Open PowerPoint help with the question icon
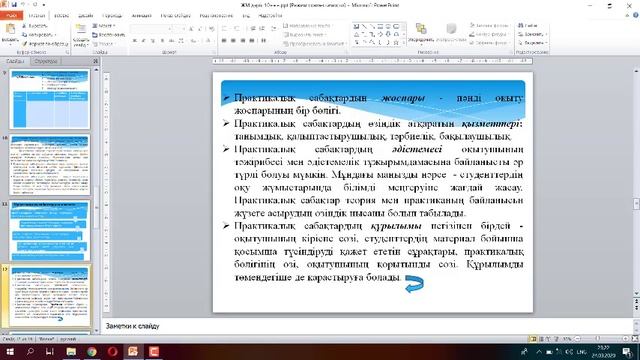This screenshot has width=640, height=360. (x=635, y=15)
